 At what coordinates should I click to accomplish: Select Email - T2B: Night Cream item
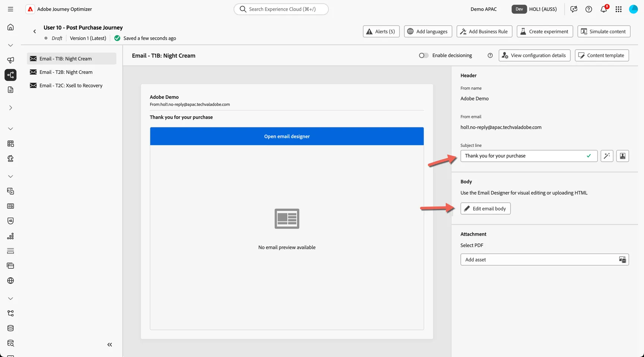point(72,72)
